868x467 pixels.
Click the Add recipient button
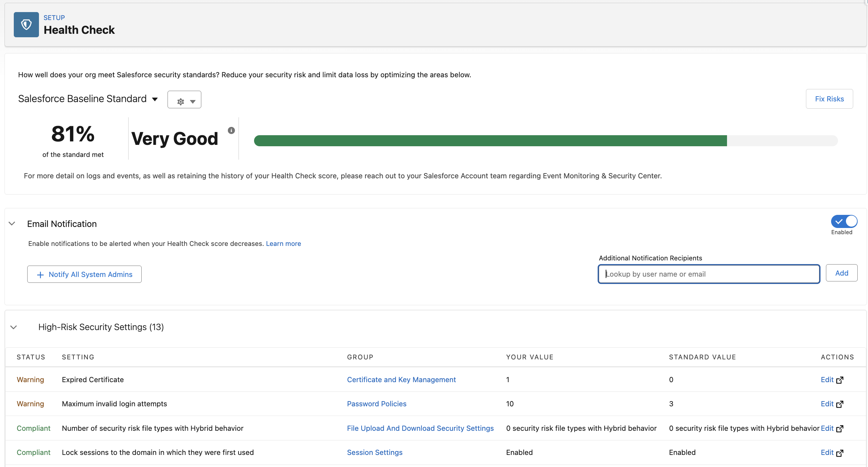pos(841,273)
